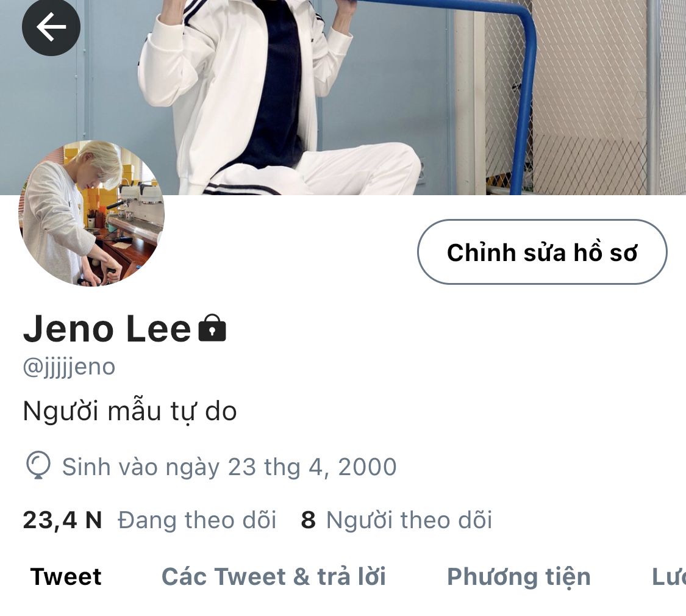The image size is (686, 616).
Task: Open the partially visible Lượt thích tab
Action: 668,576
